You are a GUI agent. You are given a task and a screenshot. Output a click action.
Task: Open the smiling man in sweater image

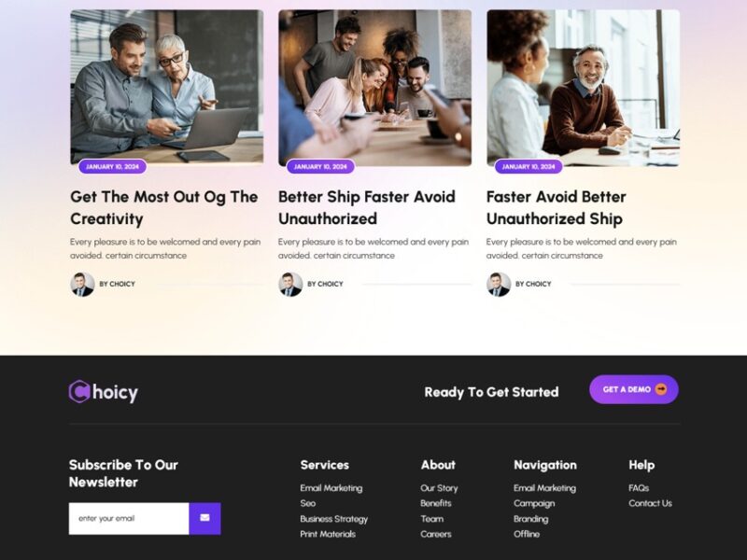click(x=583, y=88)
